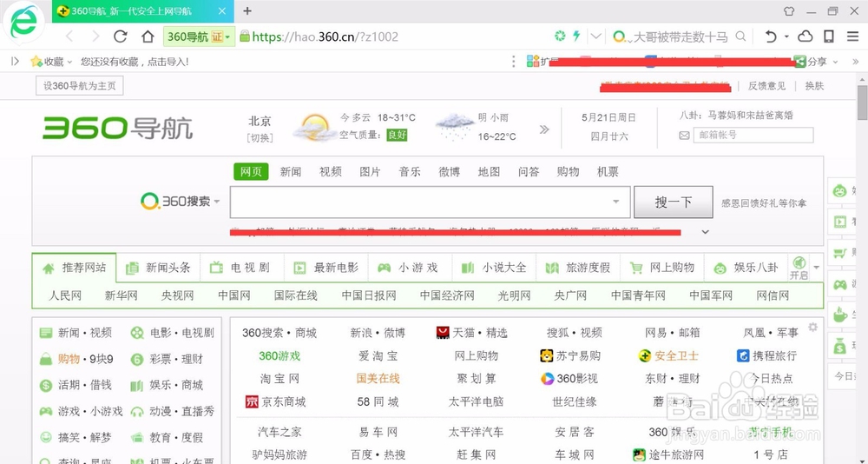868x464 pixels.
Task: Open 国美在线 link
Action: [x=378, y=379]
